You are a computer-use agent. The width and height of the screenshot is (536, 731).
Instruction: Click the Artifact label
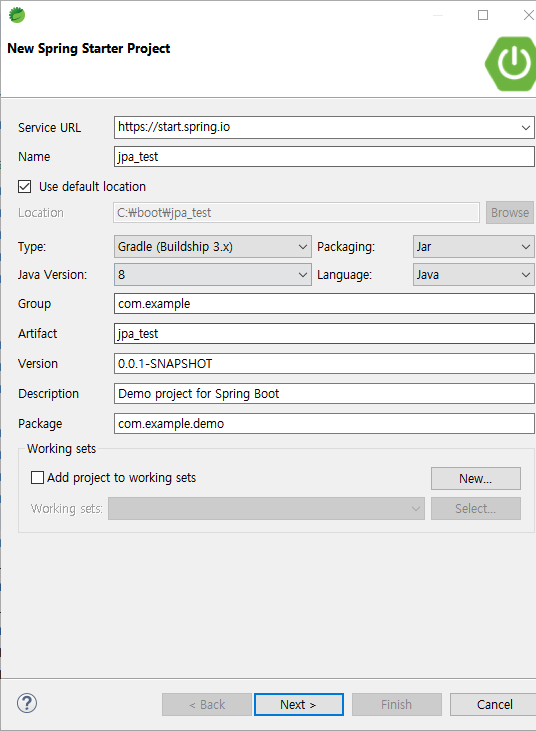pyautogui.click(x=37, y=333)
